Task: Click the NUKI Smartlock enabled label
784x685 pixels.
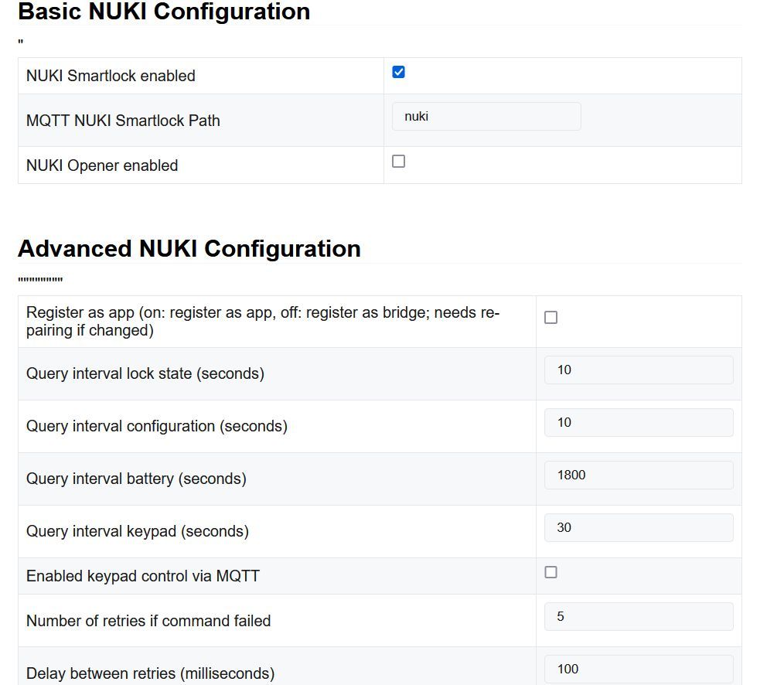Action: (111, 76)
